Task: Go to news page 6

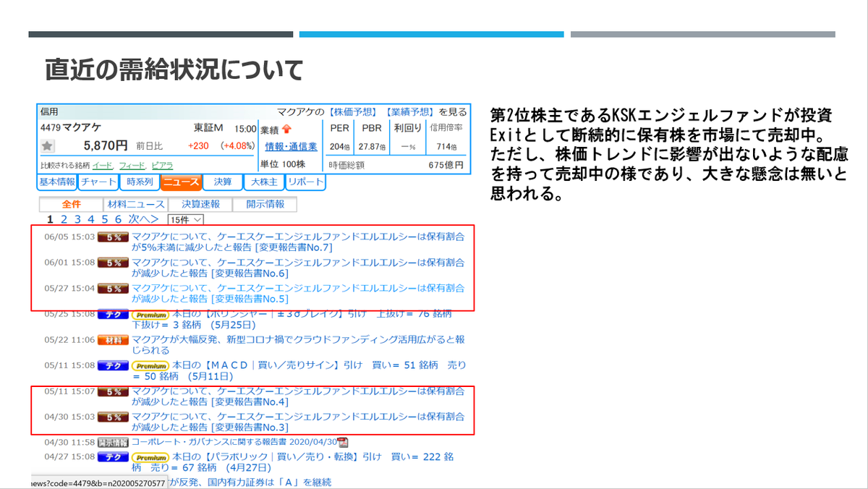Action: pyautogui.click(x=119, y=218)
